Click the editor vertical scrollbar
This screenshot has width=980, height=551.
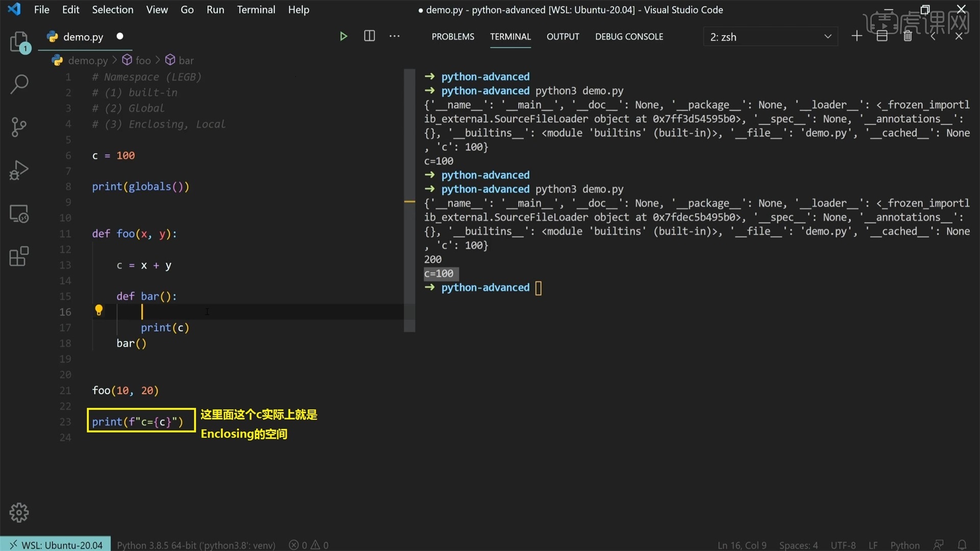(x=409, y=201)
